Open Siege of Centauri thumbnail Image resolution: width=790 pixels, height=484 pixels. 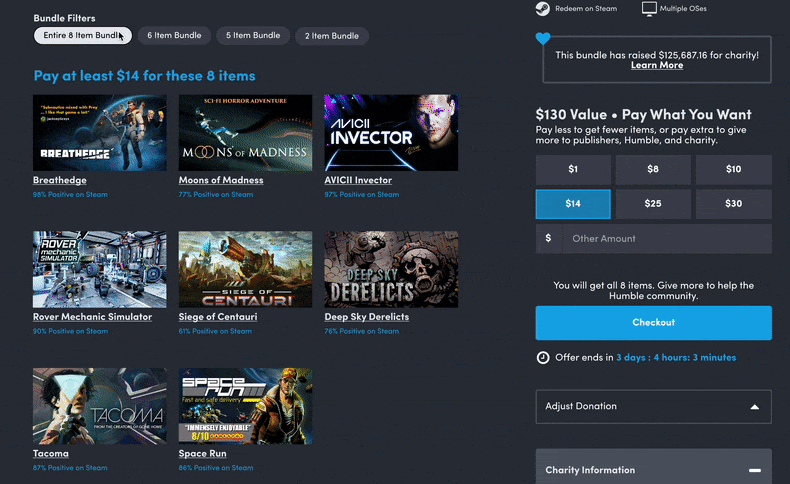245,269
